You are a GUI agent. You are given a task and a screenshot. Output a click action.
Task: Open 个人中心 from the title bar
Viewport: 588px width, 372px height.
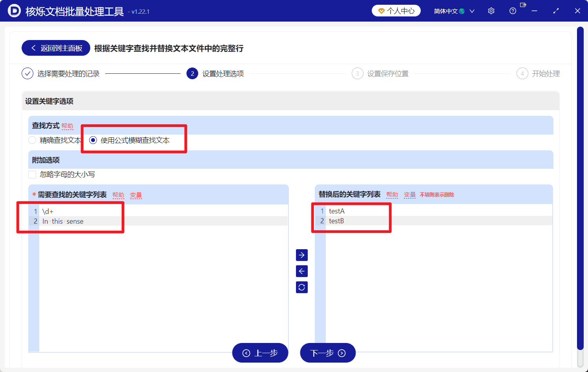[x=396, y=11]
